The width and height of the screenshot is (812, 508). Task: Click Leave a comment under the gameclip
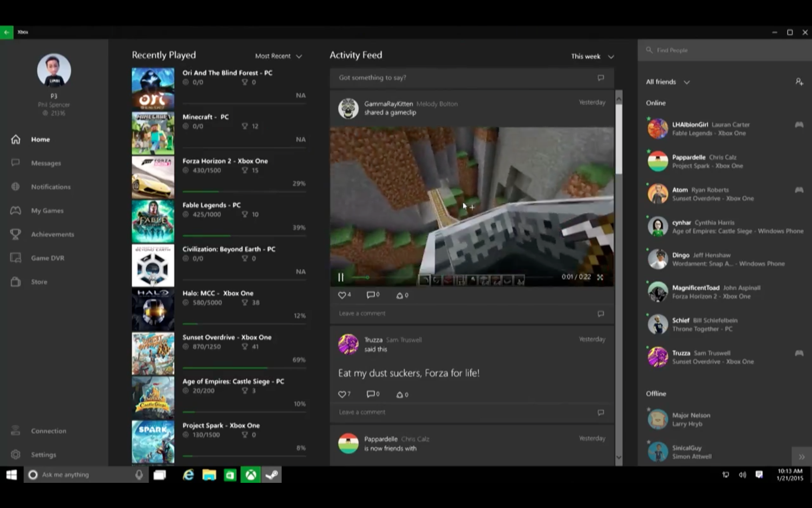472,314
